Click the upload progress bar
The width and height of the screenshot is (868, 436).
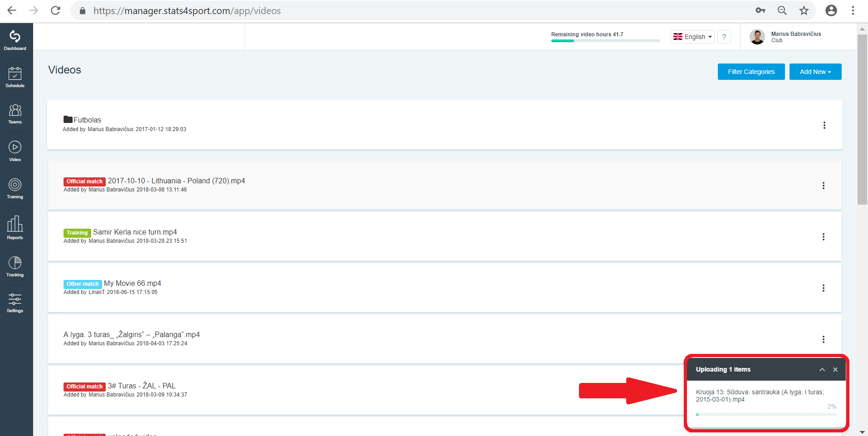tap(766, 415)
